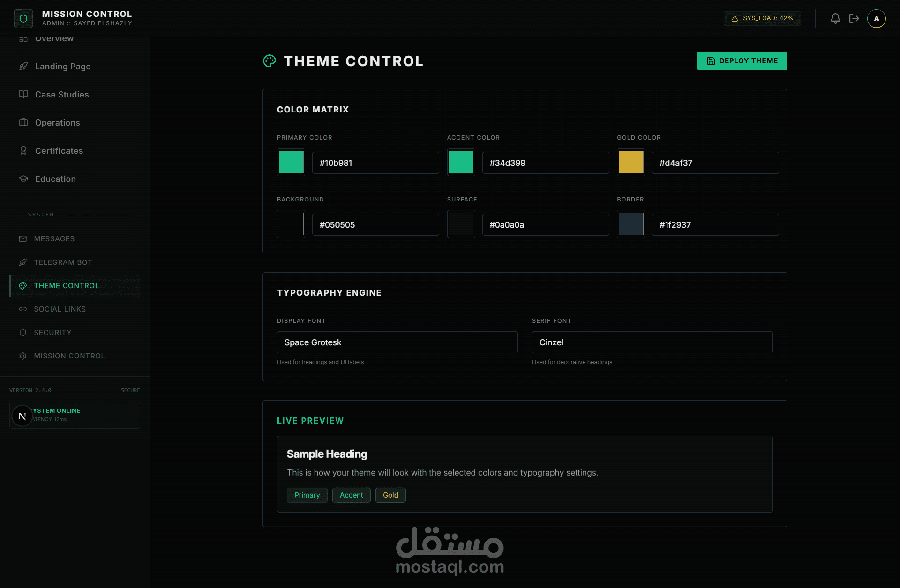Click the logout arrow icon

(854, 18)
